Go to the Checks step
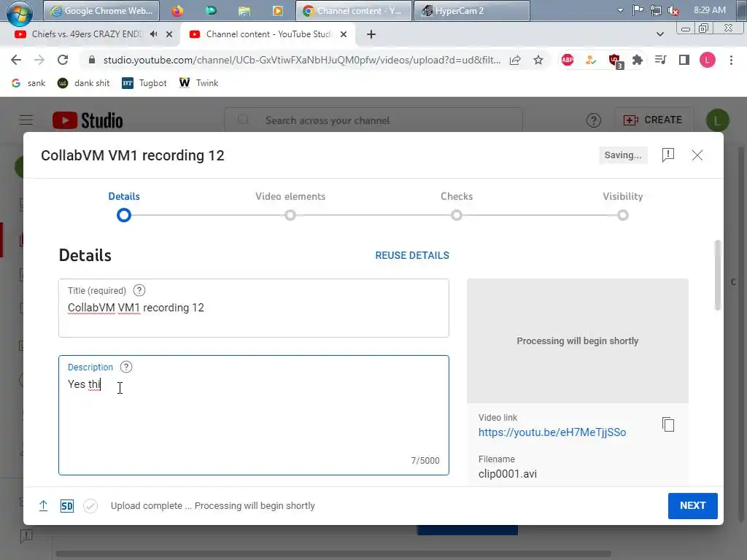Image resolution: width=747 pixels, height=560 pixels. coord(457,206)
